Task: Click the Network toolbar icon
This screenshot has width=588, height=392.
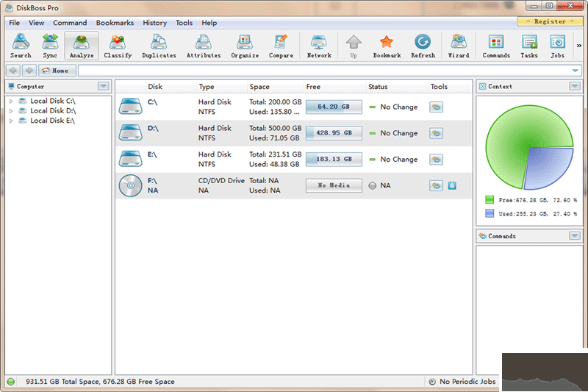Action: pyautogui.click(x=319, y=46)
